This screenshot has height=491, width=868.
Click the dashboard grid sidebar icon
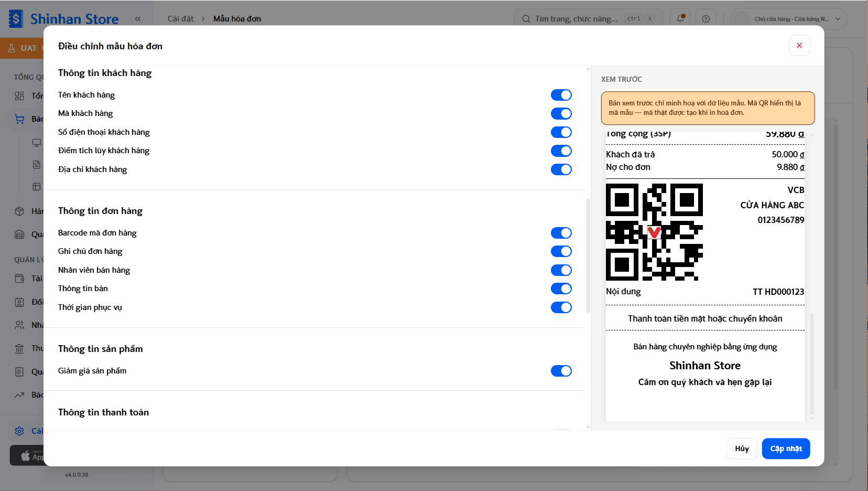[x=19, y=96]
